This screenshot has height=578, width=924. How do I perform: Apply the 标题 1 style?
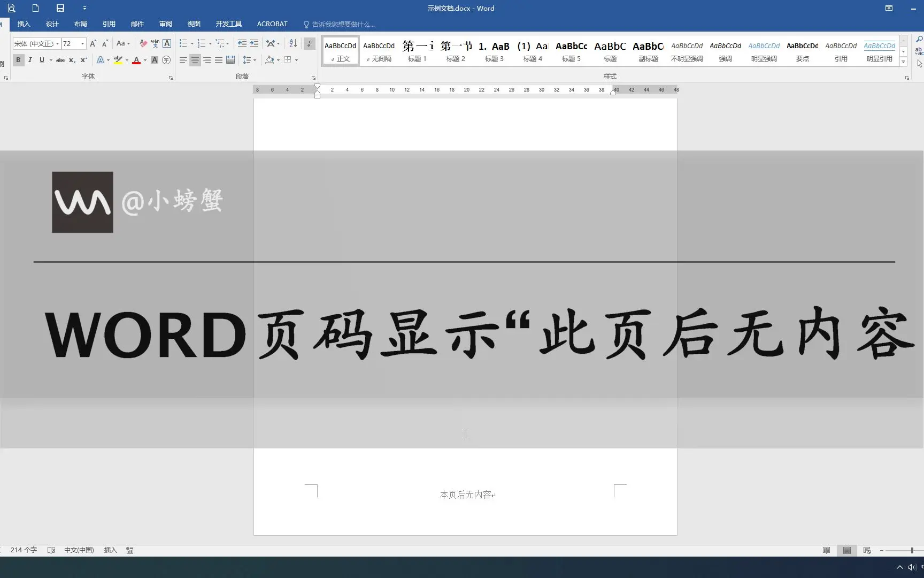(x=417, y=51)
